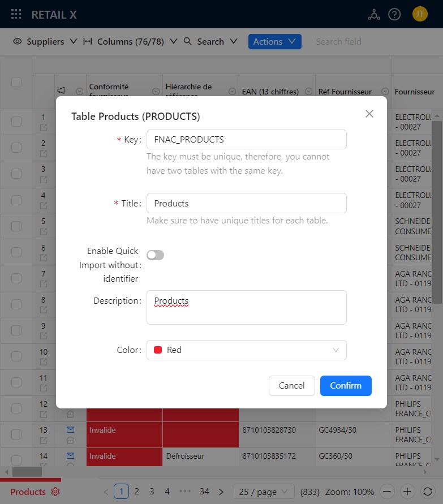Switch to the Products tab at bottom
Viewport: 443px width, 504px height.
click(x=29, y=492)
